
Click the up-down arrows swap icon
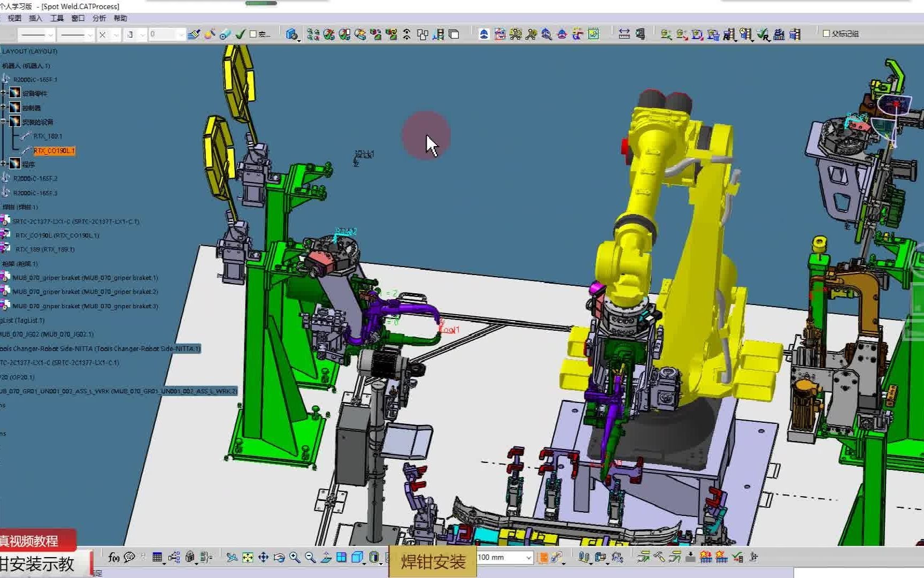(x=407, y=34)
